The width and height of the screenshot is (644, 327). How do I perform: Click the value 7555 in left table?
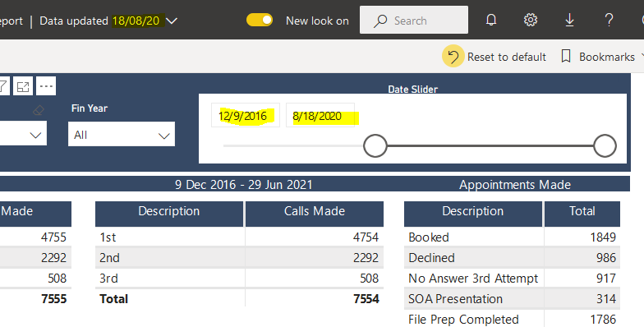54,299
